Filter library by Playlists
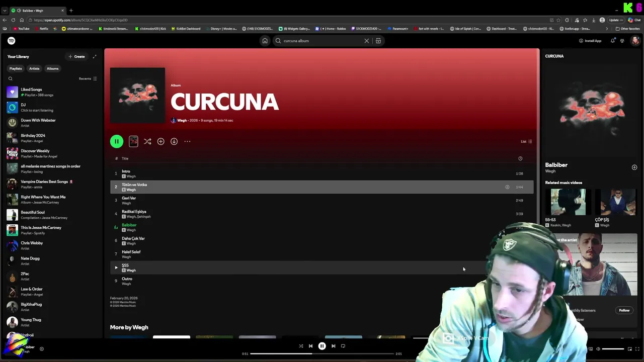 pos(16,68)
